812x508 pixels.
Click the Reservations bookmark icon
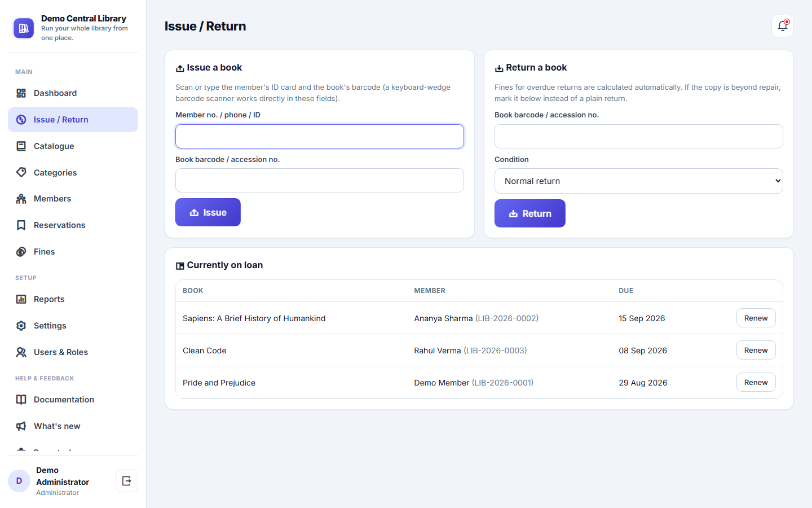pyautogui.click(x=21, y=225)
